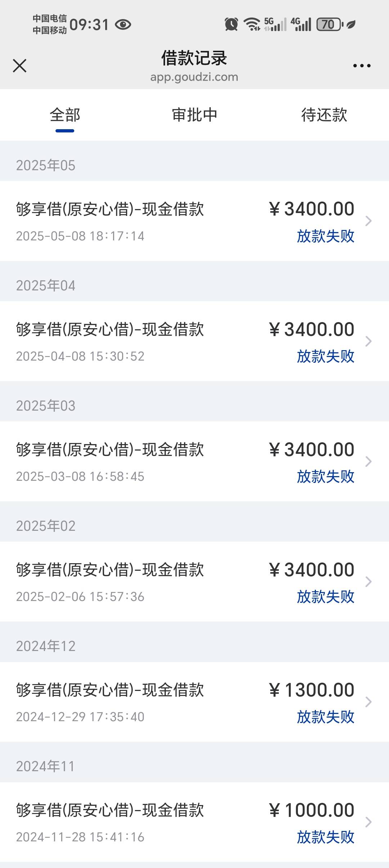The height and width of the screenshot is (868, 389).
Task: Expand chevron for 2025-05-08 loan record
Action: pyautogui.click(x=368, y=221)
